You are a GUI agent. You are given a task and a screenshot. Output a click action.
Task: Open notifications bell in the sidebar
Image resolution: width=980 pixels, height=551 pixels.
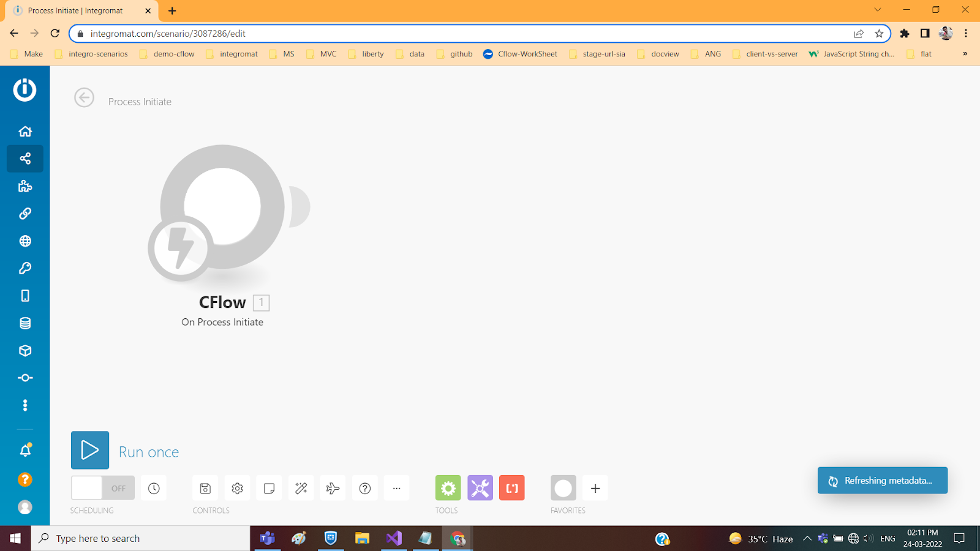[x=25, y=451]
